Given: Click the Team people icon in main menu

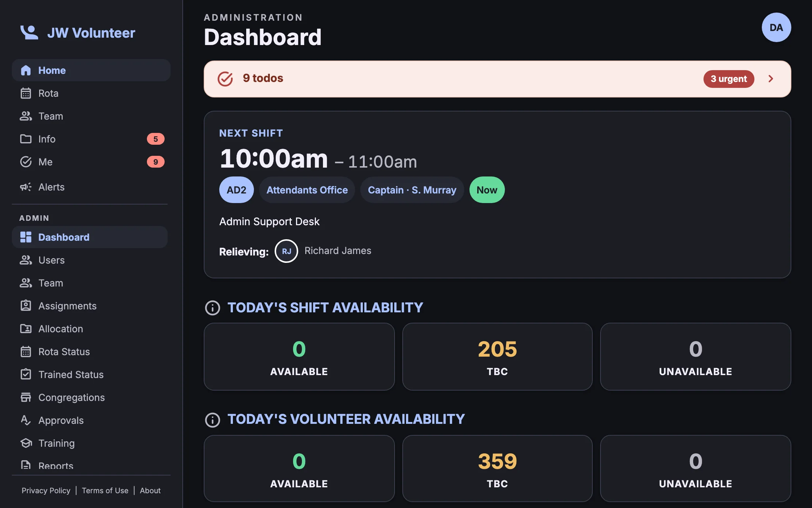Looking at the screenshot, I should [26, 116].
